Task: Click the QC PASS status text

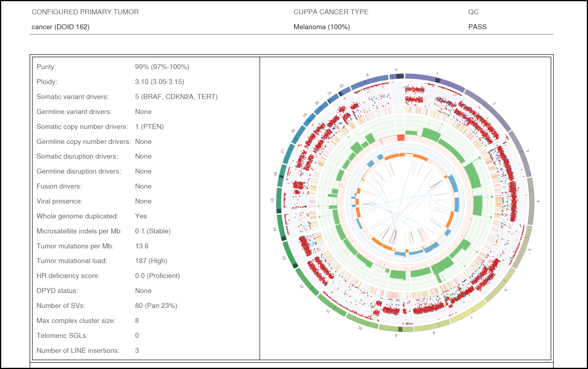Action: 477,27
